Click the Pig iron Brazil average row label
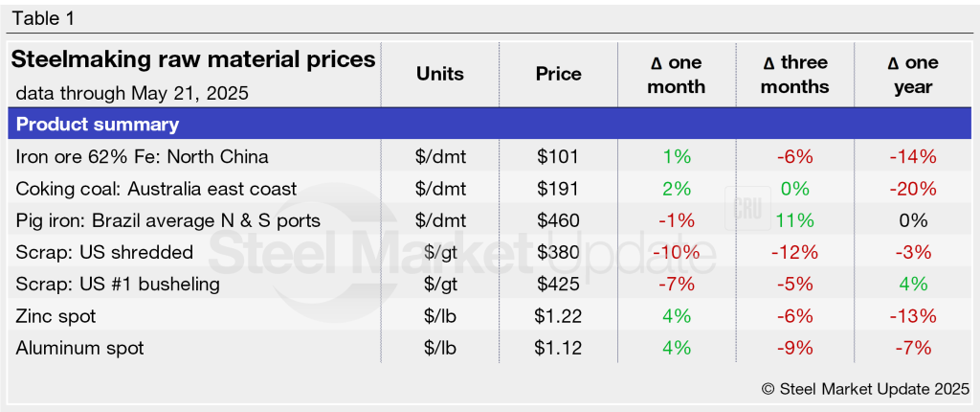 (x=167, y=220)
